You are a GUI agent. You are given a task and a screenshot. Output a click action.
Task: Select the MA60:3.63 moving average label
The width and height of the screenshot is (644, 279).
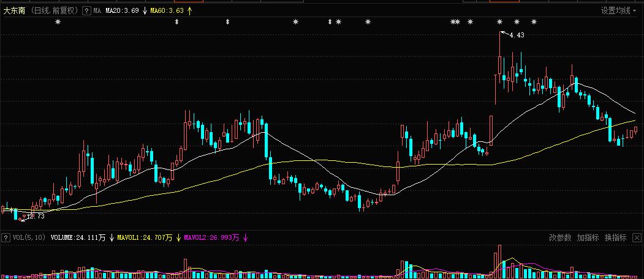click(x=167, y=11)
